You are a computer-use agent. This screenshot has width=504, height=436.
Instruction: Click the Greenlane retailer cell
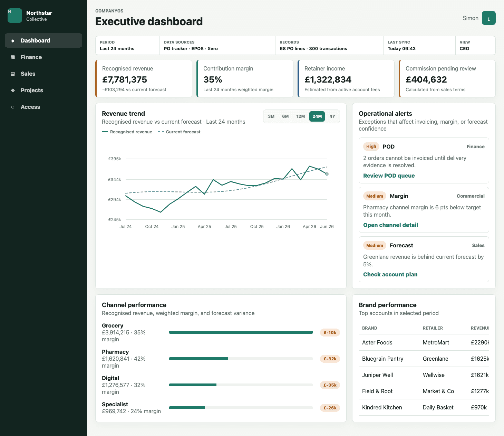(x=436, y=359)
